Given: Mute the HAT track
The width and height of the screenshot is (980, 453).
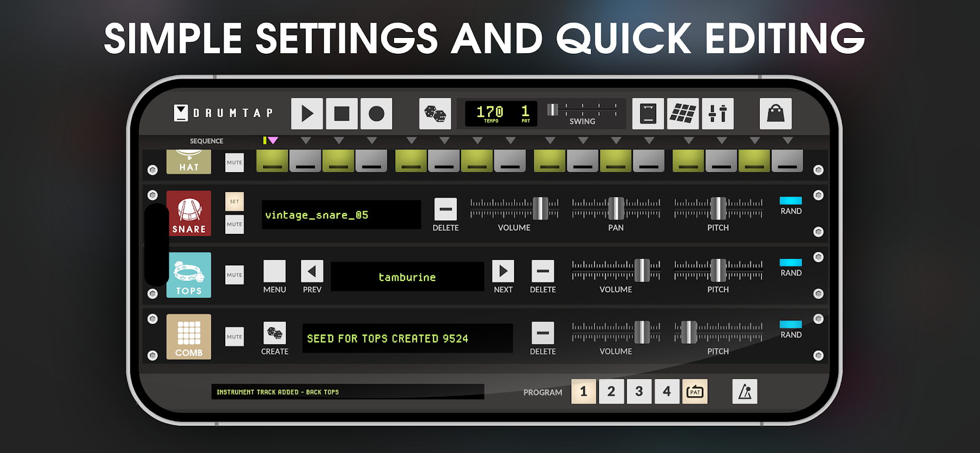Looking at the screenshot, I should point(234,163).
